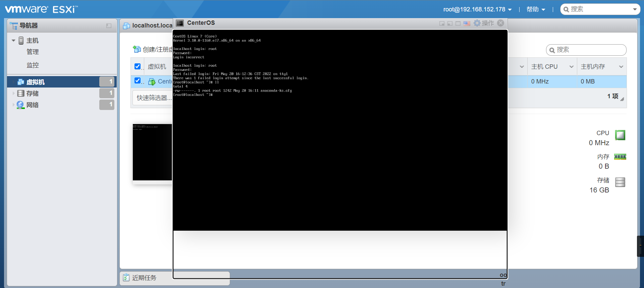Viewport: 644px width, 288px height.
Task: Click the magnifier in the top search box
Action: [x=566, y=9]
